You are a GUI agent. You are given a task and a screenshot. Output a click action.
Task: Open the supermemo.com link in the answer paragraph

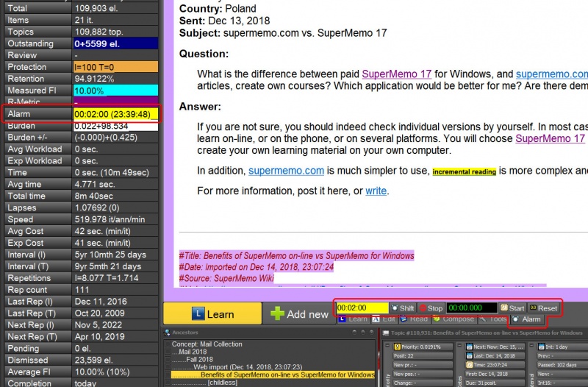(286, 171)
